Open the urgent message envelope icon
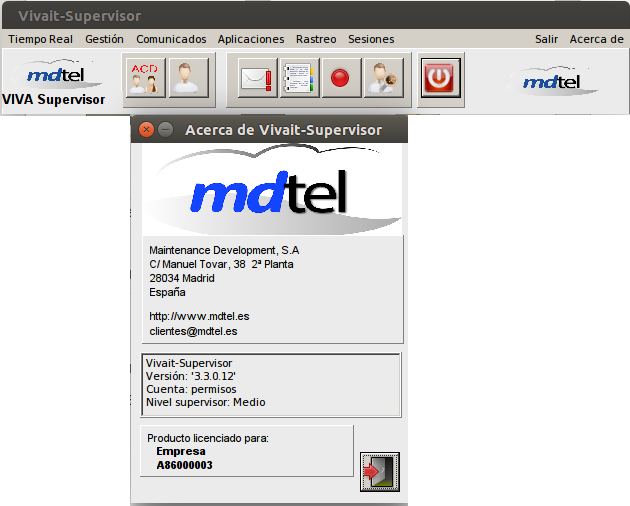 [258, 78]
